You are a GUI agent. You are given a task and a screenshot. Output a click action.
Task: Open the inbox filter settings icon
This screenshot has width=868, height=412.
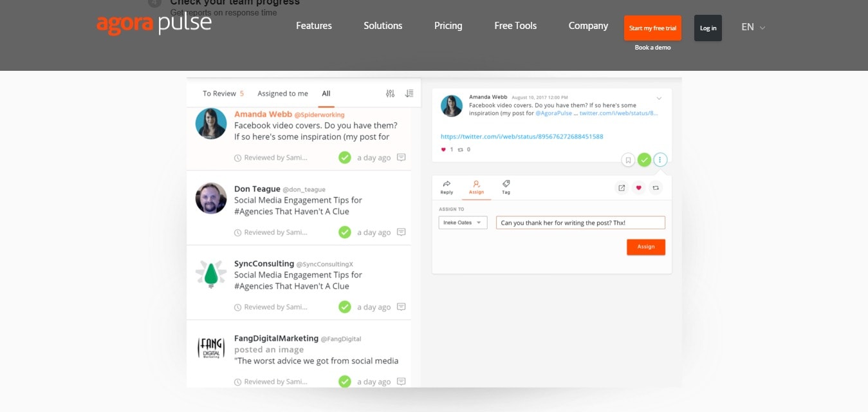click(x=390, y=93)
